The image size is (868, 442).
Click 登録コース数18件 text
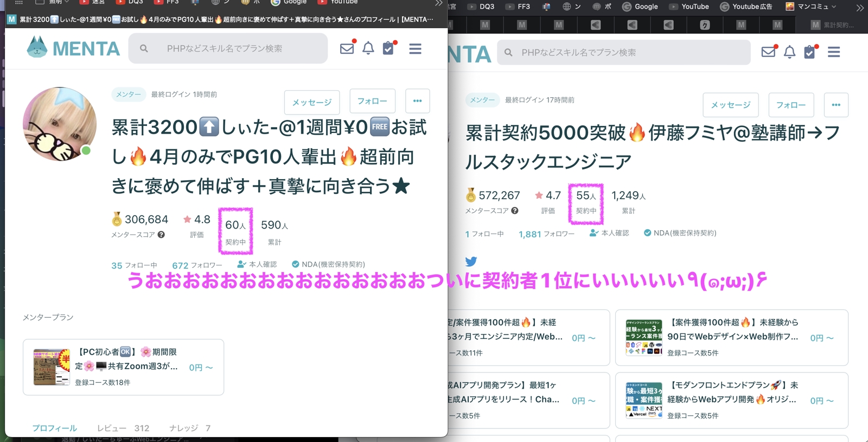pos(103,382)
